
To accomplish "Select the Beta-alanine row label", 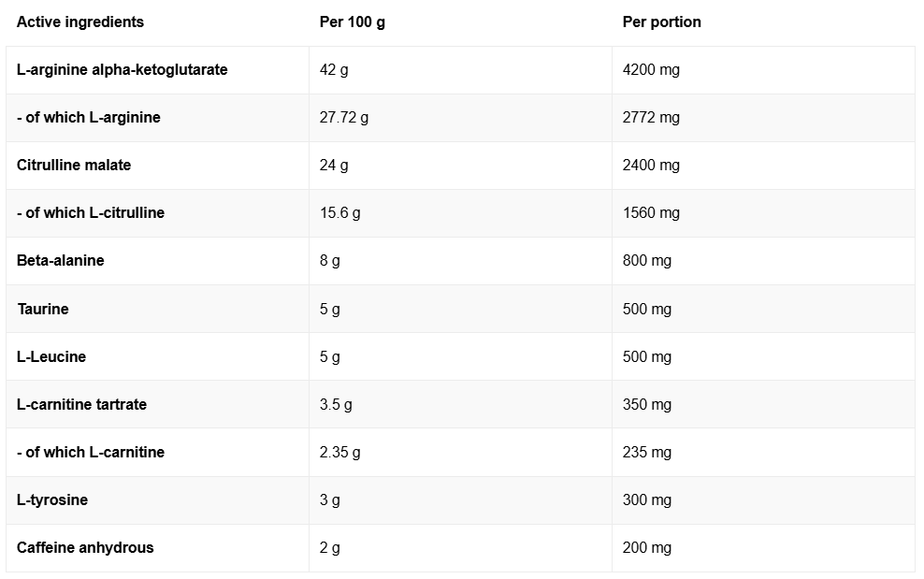I will tap(61, 260).
